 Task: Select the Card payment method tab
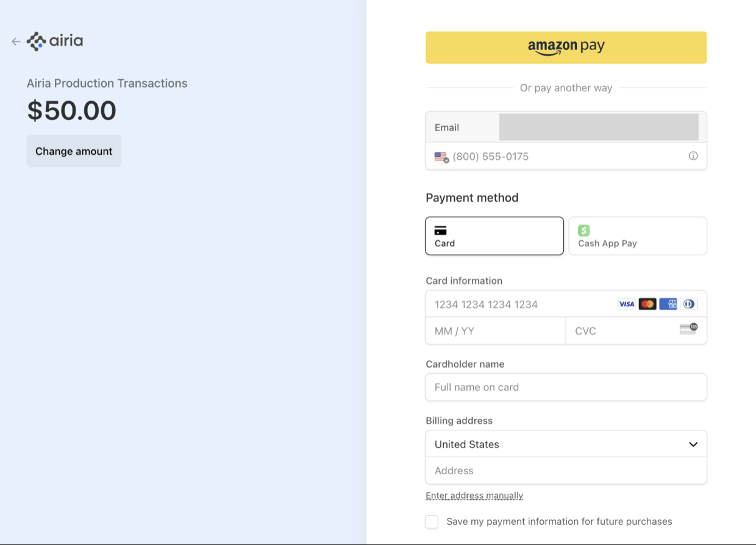(x=494, y=236)
